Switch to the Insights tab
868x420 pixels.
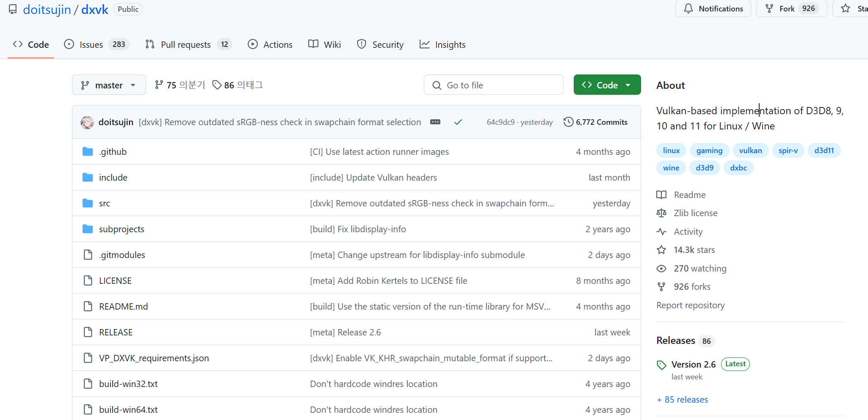click(x=442, y=44)
